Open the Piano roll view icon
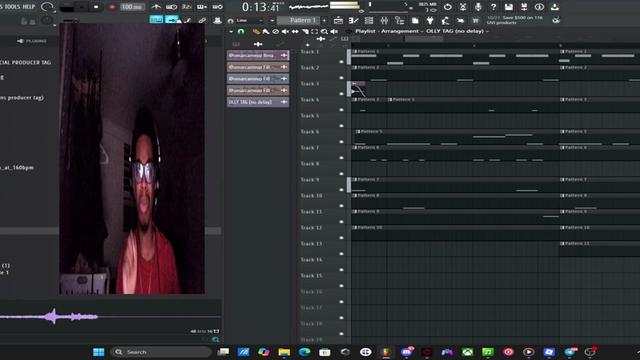640x360 pixels. [353, 20]
